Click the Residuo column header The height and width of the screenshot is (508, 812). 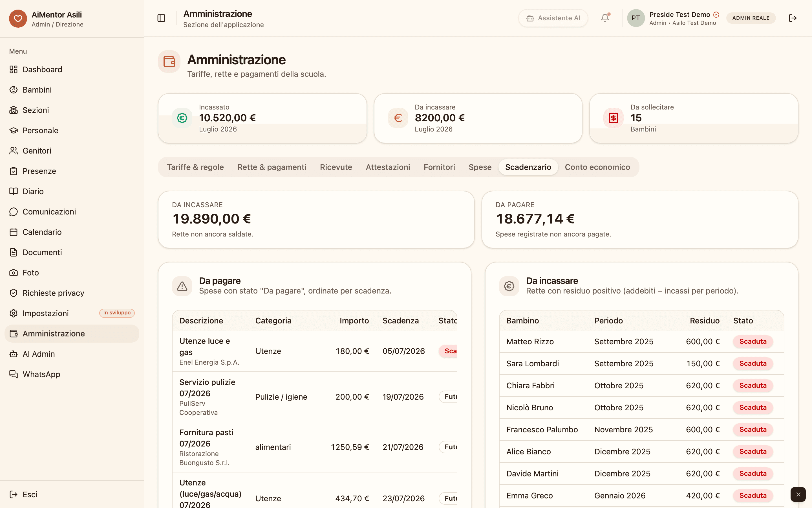705,321
